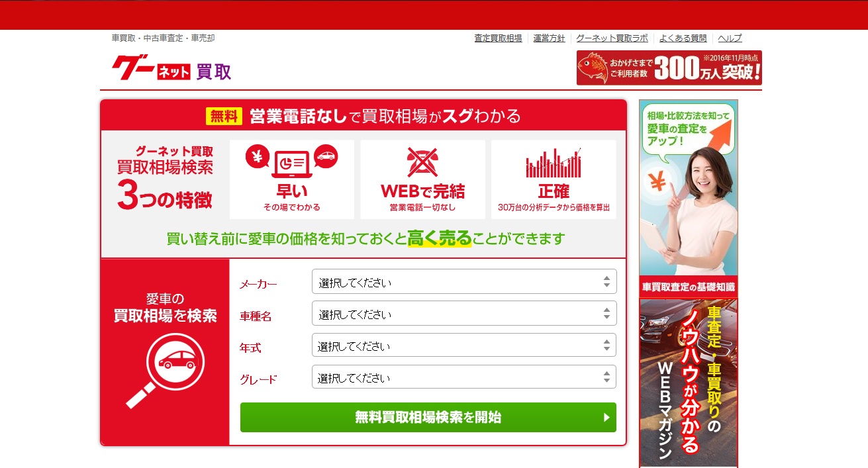Screen dimensions: 868x468
Task: Open the グレード selection dropdown
Action: click(x=463, y=377)
